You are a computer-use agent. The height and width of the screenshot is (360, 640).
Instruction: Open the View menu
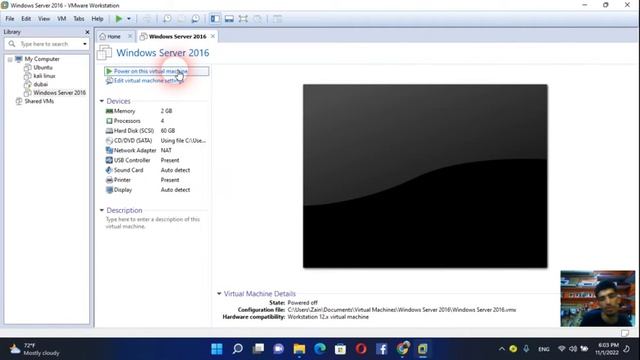(x=44, y=19)
